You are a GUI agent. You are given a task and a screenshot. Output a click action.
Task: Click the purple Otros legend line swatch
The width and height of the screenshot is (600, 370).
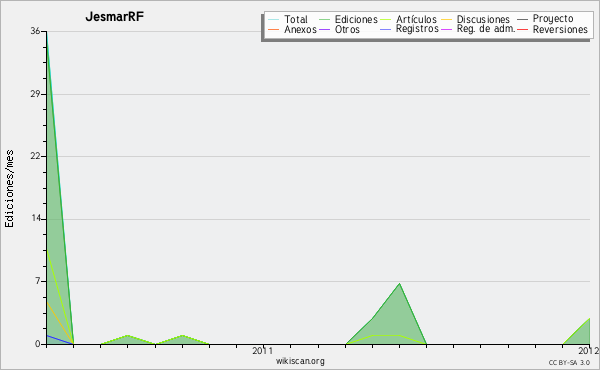[x=324, y=29]
